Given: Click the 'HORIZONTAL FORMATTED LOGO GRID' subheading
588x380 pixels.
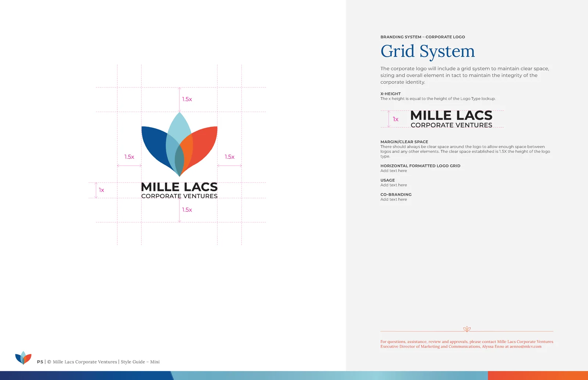Looking at the screenshot, I should (420, 166).
